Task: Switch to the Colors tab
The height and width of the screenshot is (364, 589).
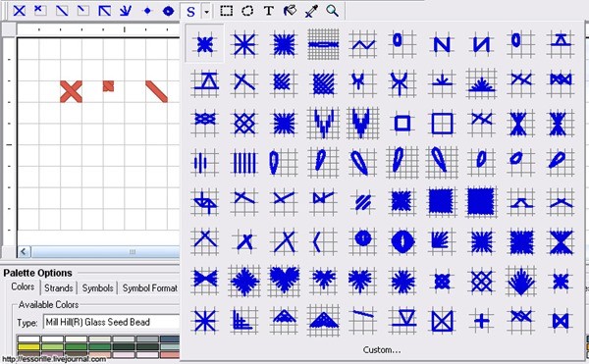Action: coord(23,287)
